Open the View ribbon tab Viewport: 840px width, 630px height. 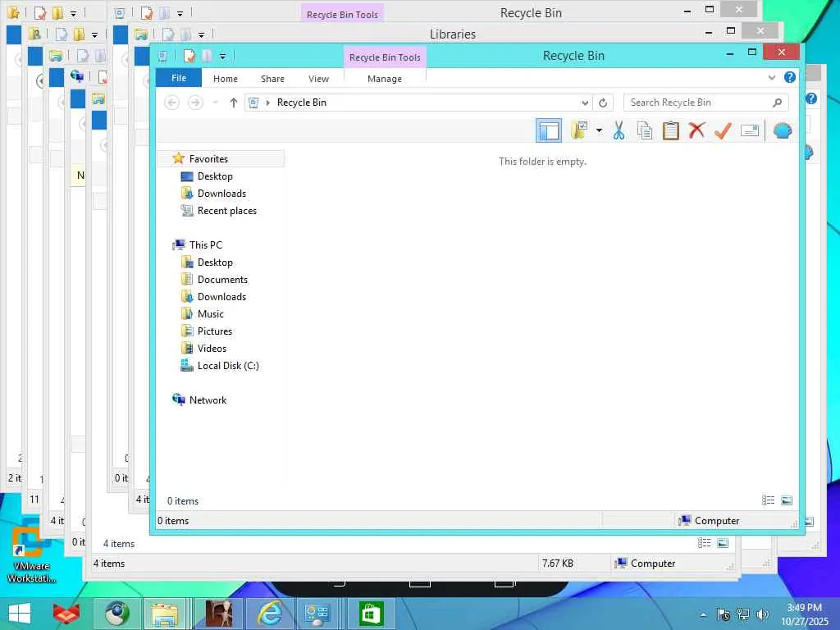click(318, 79)
